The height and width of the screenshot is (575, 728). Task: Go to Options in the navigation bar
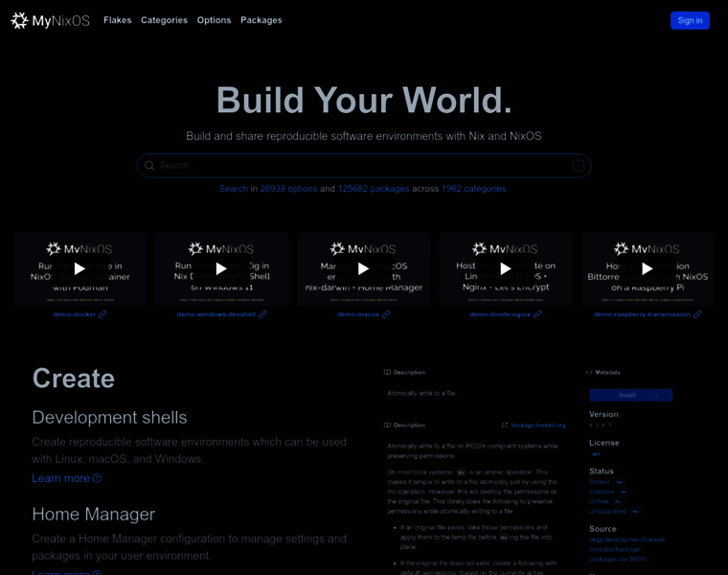[214, 20]
